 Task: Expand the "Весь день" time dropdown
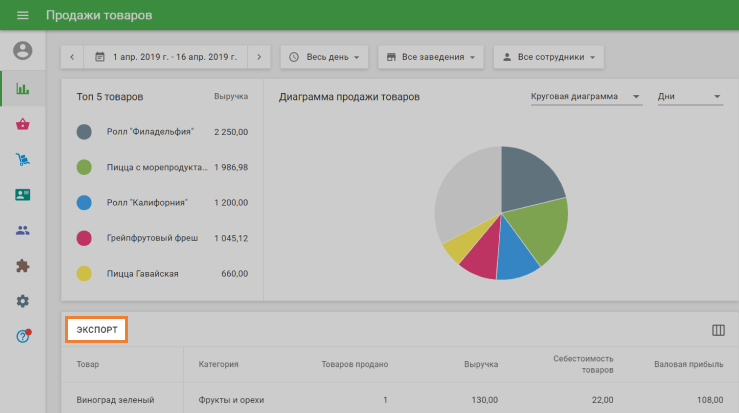click(325, 57)
